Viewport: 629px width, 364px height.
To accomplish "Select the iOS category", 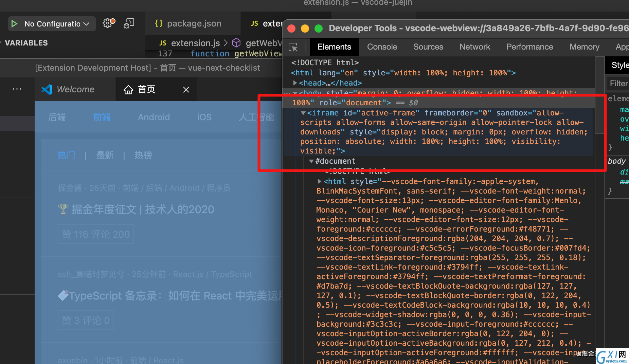I will coord(204,117).
